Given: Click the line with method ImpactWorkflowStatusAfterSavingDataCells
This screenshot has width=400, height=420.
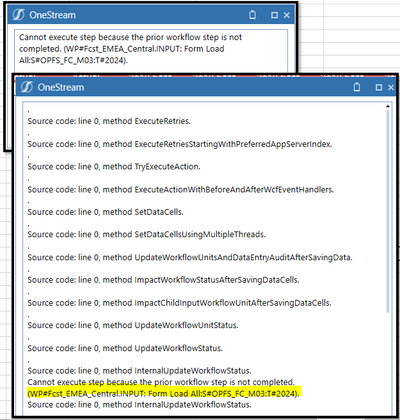Looking at the screenshot, I should [163, 280].
